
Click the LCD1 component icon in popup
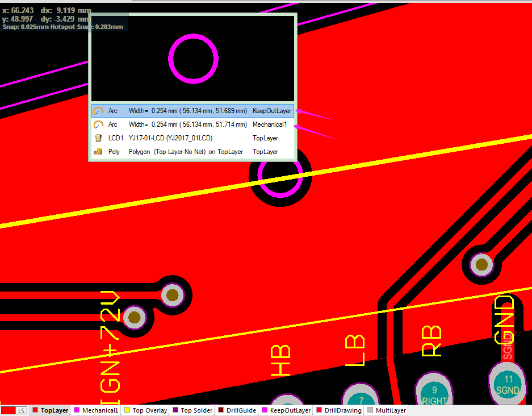tap(98, 138)
